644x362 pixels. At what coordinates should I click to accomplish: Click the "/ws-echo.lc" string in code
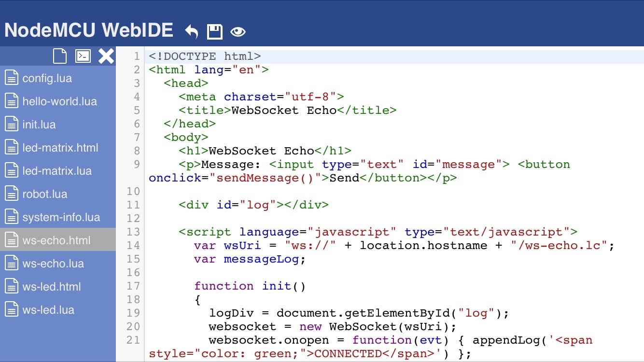[559, 246]
